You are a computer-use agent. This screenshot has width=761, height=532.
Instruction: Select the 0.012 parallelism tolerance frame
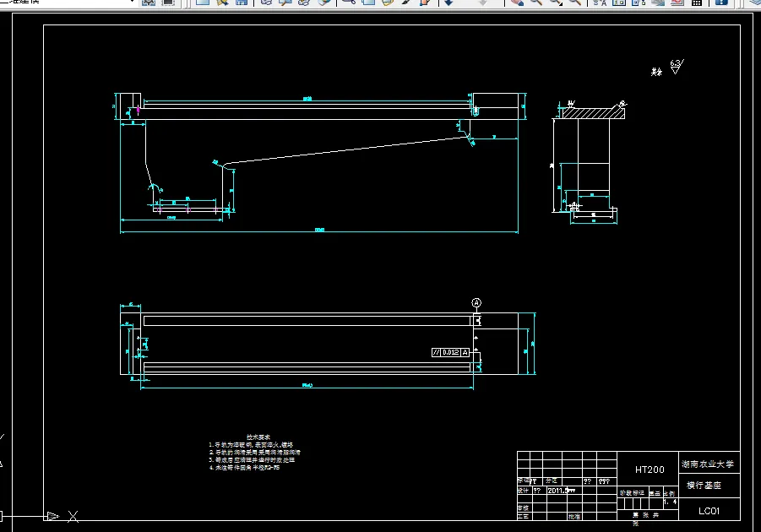pos(450,352)
